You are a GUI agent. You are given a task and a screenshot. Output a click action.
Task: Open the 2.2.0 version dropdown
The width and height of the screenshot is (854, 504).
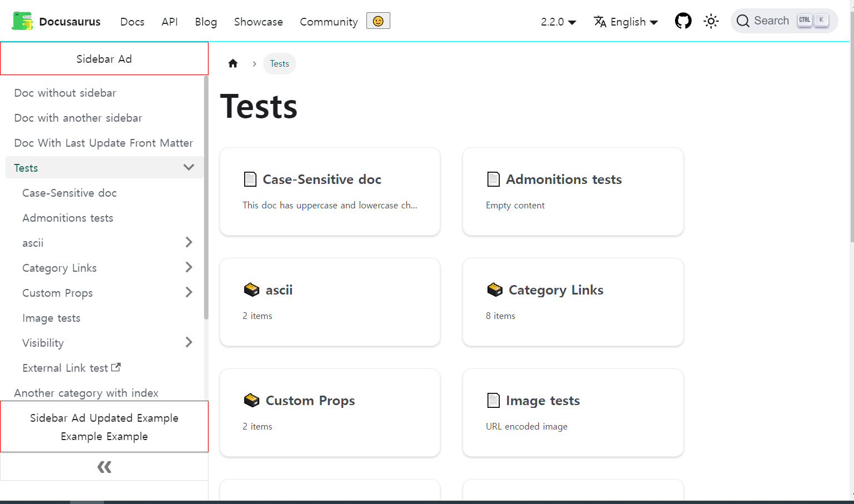[x=558, y=22]
